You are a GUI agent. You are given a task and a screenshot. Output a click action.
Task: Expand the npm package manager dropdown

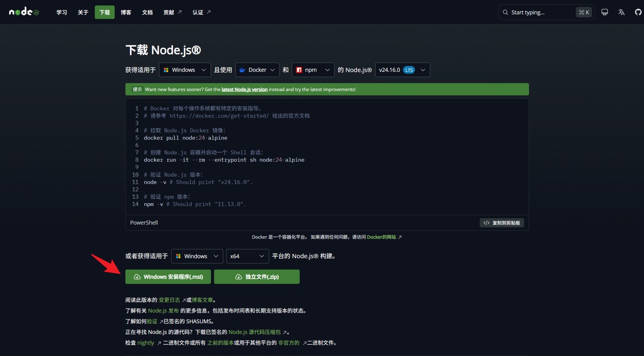(313, 70)
